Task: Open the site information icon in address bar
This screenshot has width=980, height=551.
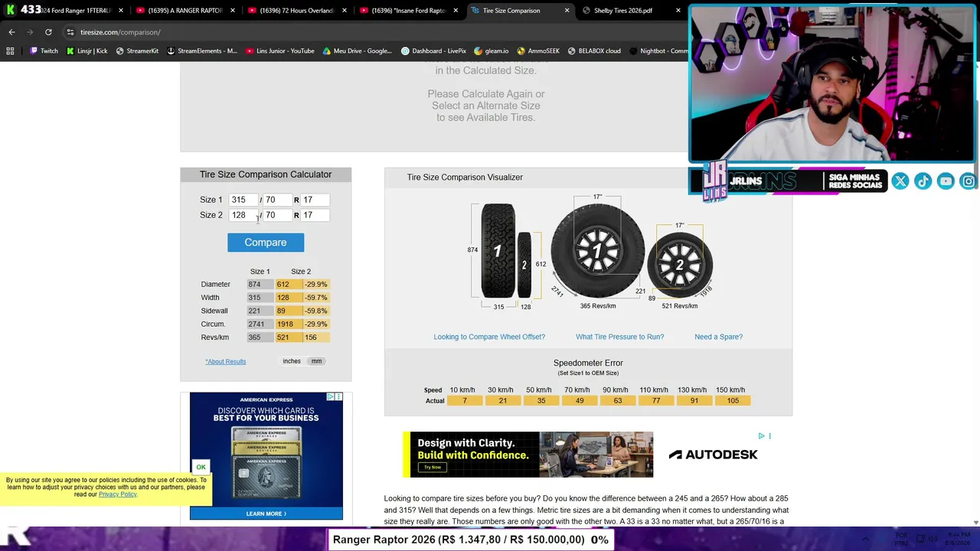Action: tap(70, 32)
